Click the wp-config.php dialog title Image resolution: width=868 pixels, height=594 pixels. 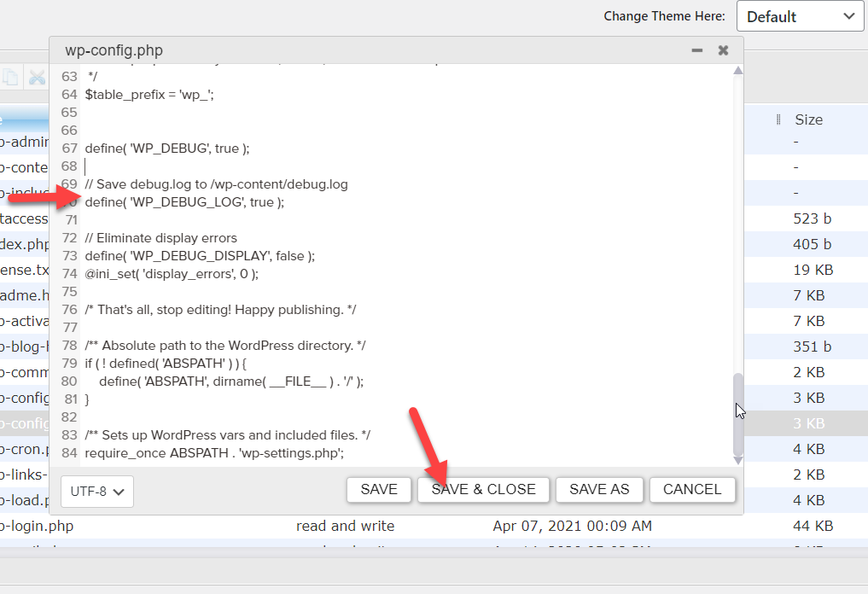click(x=114, y=50)
